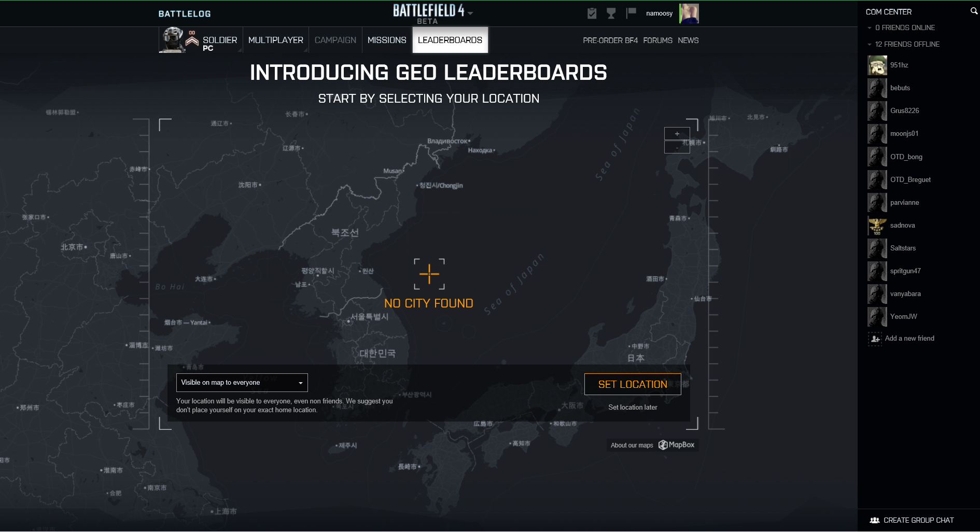Select friend moonjs01 name
Image resolution: width=980 pixels, height=532 pixels.
(x=904, y=134)
